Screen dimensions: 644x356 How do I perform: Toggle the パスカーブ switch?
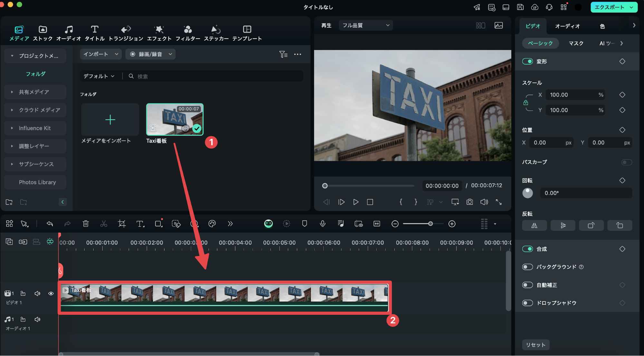[x=627, y=162]
